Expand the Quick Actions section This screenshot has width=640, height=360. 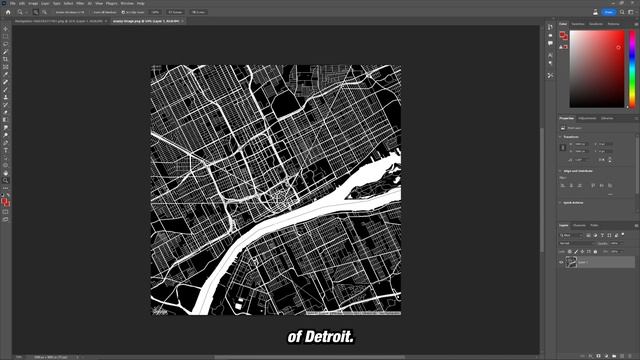pos(560,202)
